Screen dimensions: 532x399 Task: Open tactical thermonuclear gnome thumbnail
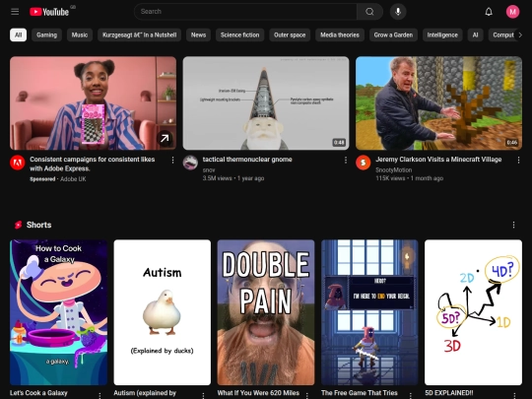(x=266, y=103)
